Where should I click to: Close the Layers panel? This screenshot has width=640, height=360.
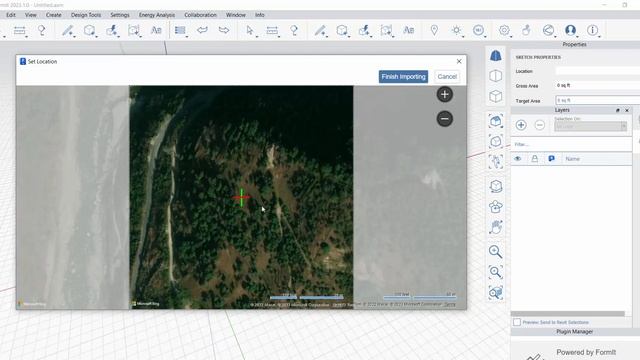coord(627,110)
